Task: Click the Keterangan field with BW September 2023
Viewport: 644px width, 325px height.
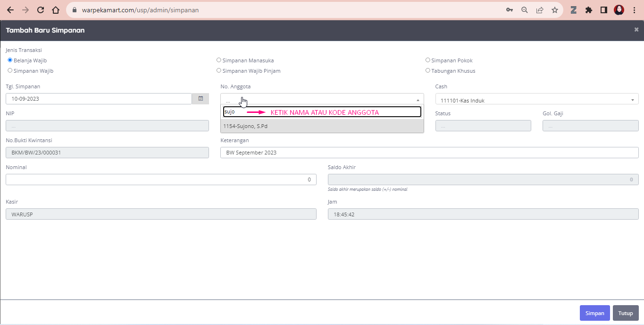Action: (x=429, y=153)
